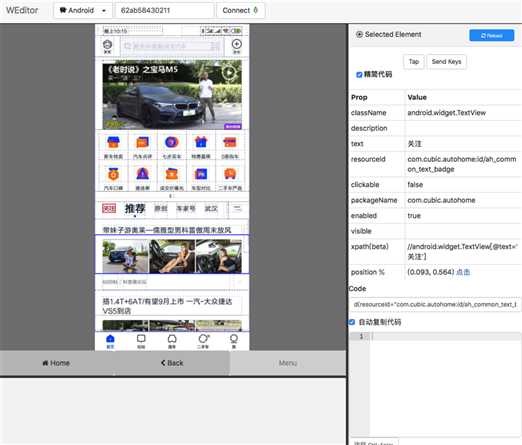
Task: Tap the blue home icon in the phone bottom bar
Action: 110,339
